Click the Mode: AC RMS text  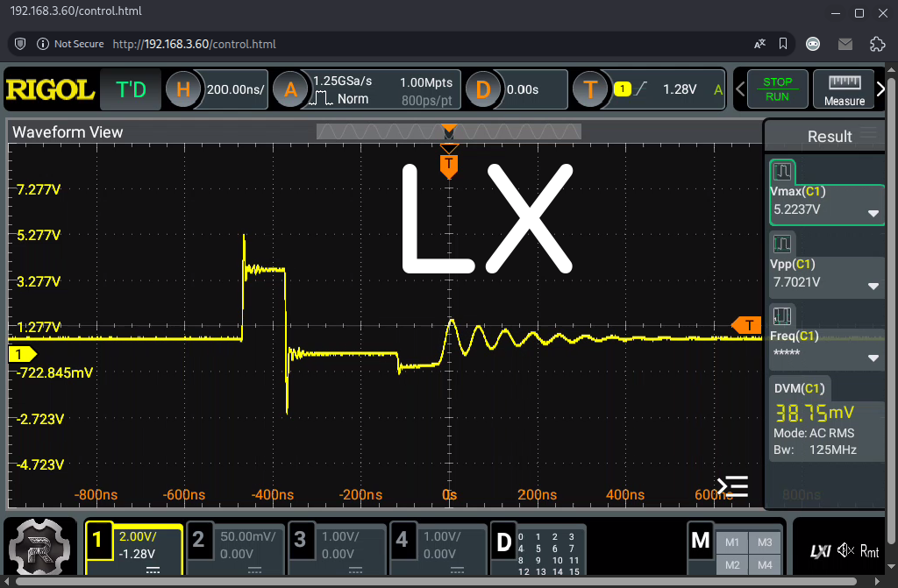click(x=814, y=434)
